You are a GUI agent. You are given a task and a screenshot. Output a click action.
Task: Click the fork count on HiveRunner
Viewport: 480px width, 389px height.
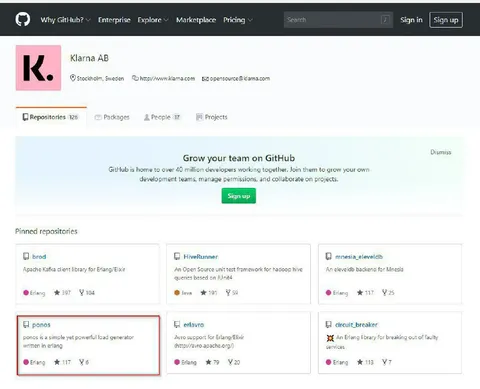point(232,293)
